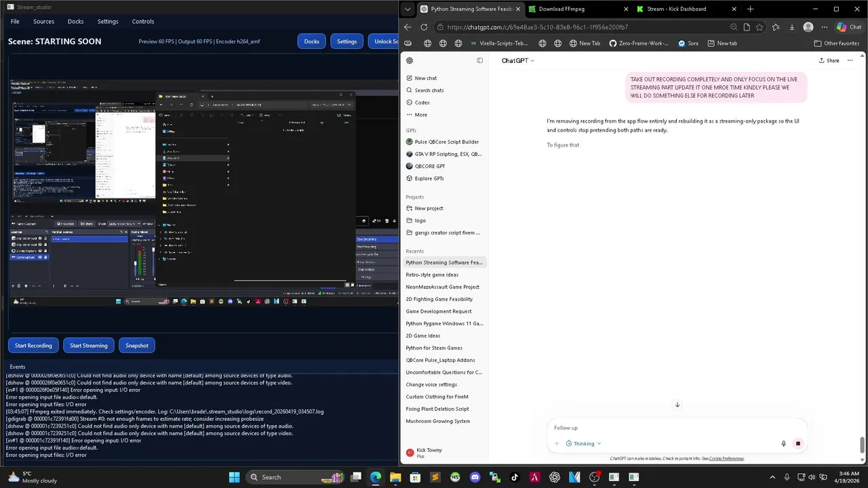The width and height of the screenshot is (868, 488).
Task: Switch to Download FFmpeg browser tab
Action: [576, 9]
